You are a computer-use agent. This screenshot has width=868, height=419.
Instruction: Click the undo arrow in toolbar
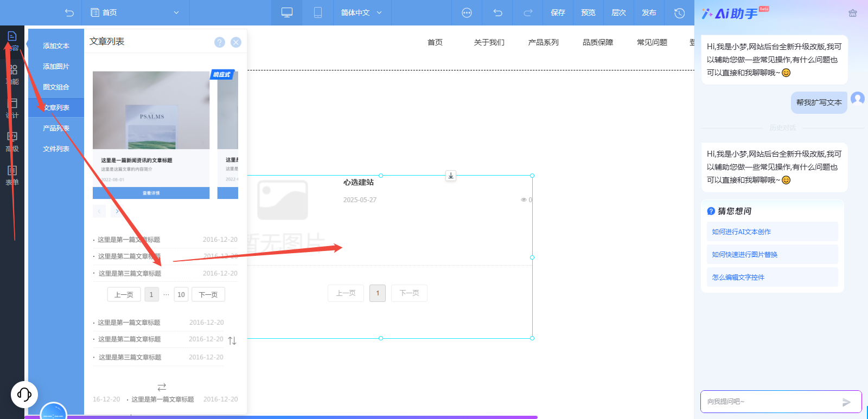[498, 12]
